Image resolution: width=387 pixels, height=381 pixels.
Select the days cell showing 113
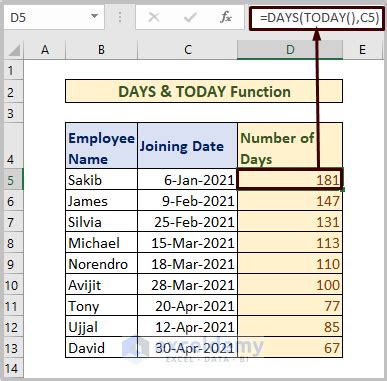pos(290,242)
